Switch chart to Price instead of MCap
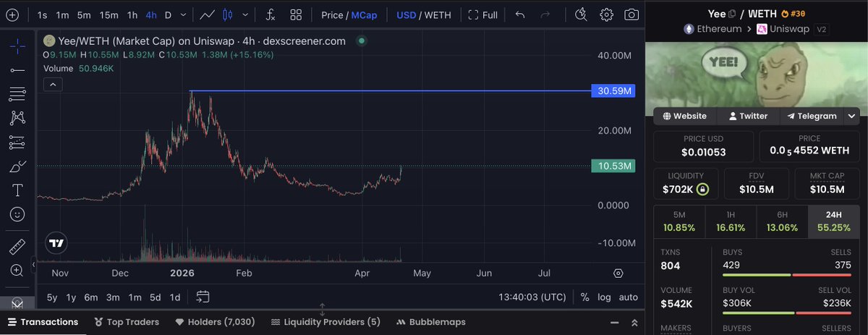Screen dimensions: 868x335 pyautogui.click(x=332, y=14)
